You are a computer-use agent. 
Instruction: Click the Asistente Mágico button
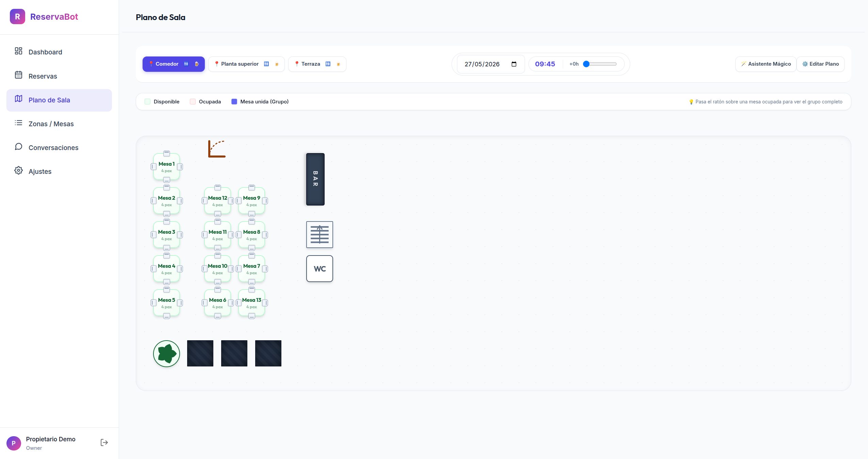(766, 64)
